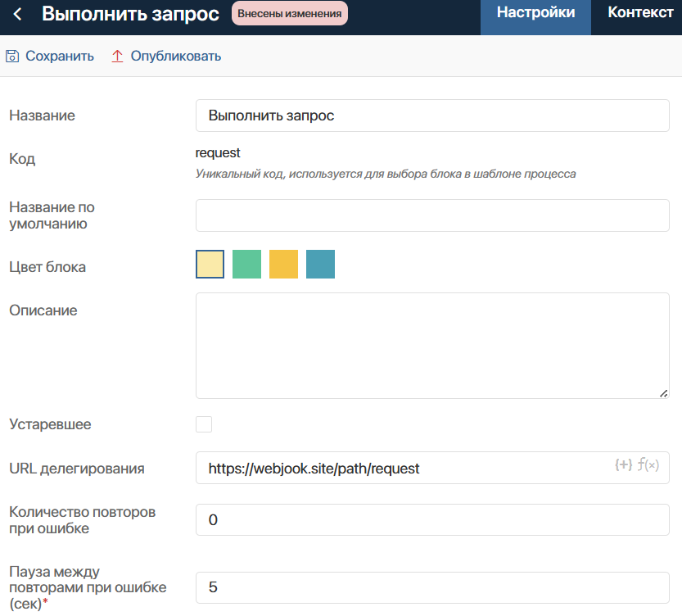Image resolution: width=682 pixels, height=616 pixels.
Task: Insert variable with the {+} icon
Action: pos(623,464)
